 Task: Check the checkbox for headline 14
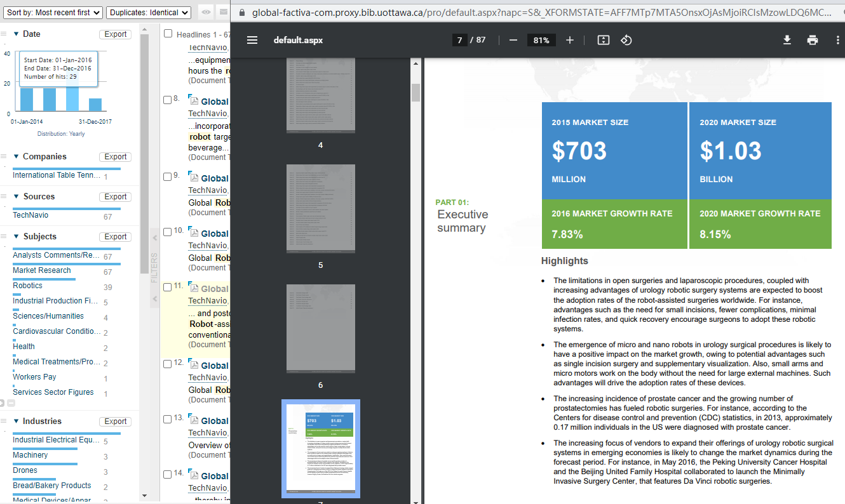[167, 474]
